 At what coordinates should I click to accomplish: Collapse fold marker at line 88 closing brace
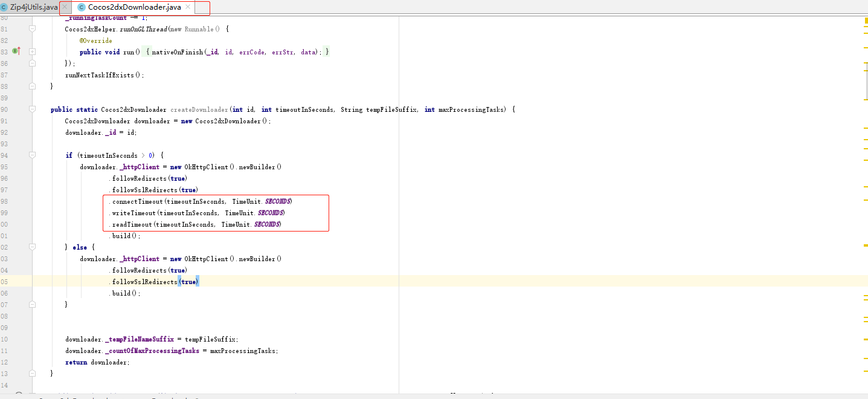(x=33, y=86)
